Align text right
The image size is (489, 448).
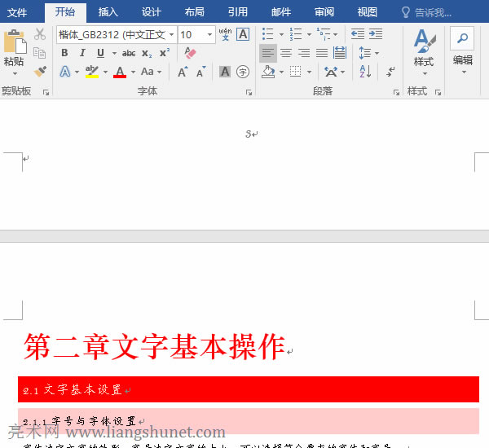pos(304,53)
